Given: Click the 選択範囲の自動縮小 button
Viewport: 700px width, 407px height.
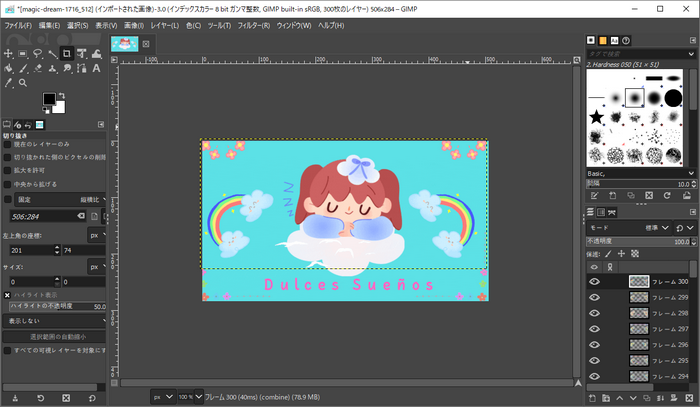Looking at the screenshot, I should click(56, 337).
